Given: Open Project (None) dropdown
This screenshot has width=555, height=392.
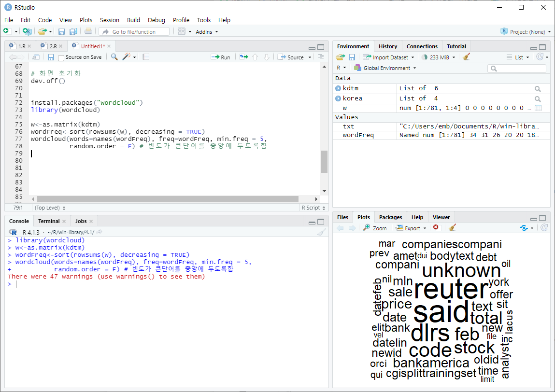Looking at the screenshot, I should (x=526, y=32).
